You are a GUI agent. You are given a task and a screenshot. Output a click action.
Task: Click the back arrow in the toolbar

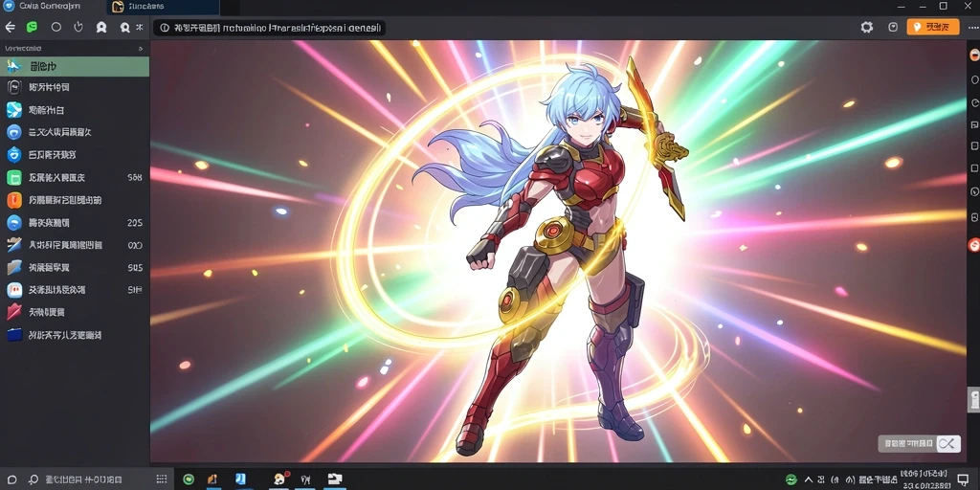10,28
